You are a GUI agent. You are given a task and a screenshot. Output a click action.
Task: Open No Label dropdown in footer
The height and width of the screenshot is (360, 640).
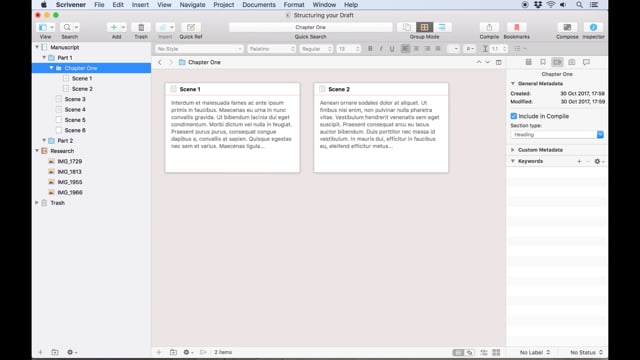tap(535, 352)
